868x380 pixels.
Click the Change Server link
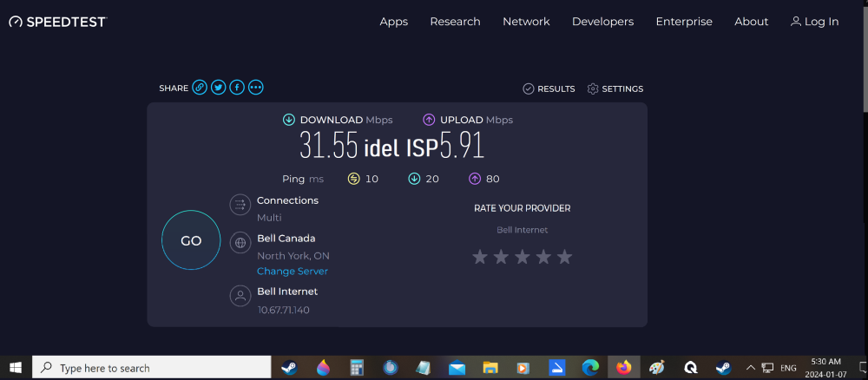tap(293, 272)
